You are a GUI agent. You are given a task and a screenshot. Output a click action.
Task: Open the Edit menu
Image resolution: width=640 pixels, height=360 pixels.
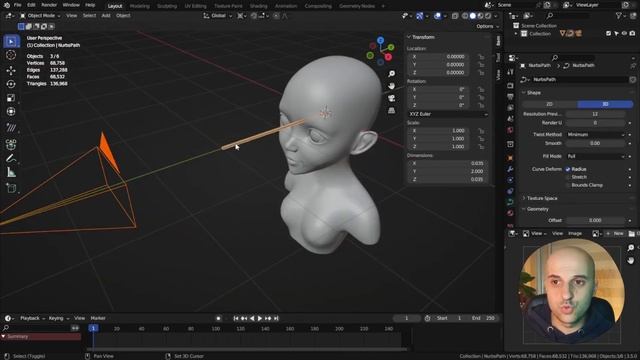pos(31,5)
